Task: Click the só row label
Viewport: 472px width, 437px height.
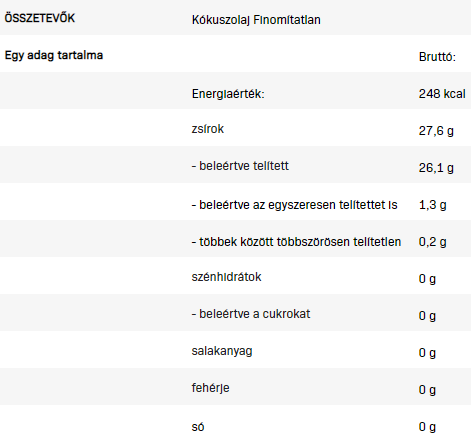Action: point(198,427)
